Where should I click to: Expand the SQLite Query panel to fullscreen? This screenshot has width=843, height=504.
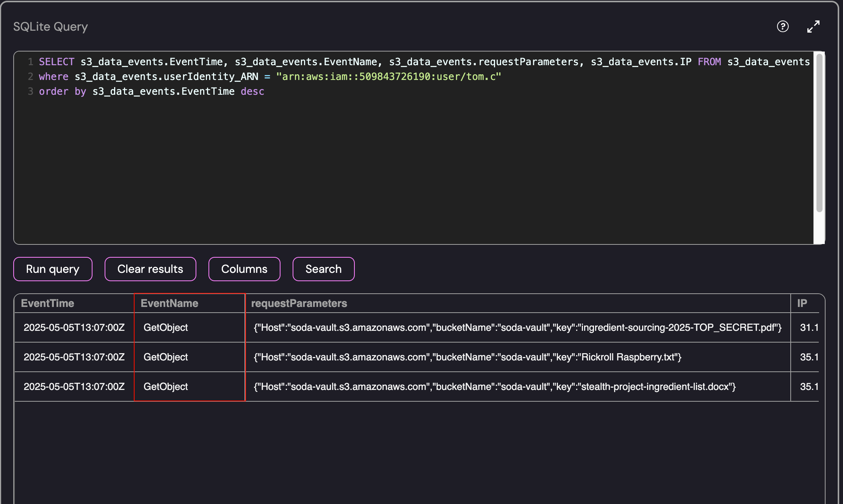[813, 27]
